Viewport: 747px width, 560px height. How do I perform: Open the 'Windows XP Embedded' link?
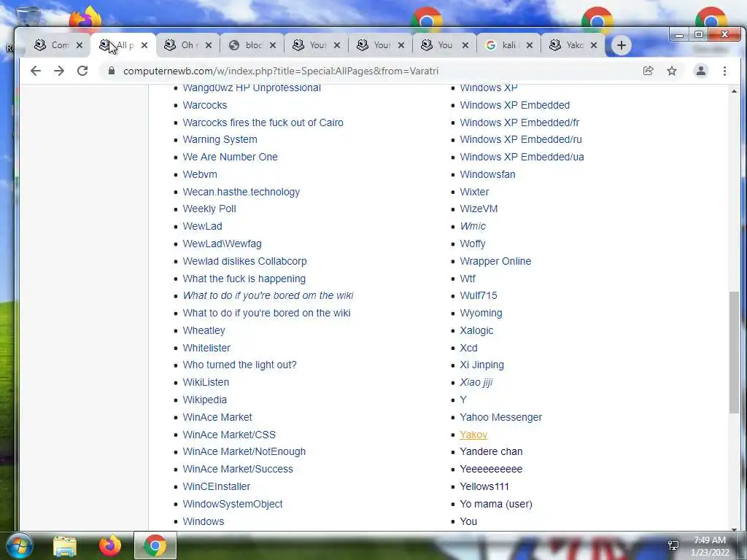514,105
